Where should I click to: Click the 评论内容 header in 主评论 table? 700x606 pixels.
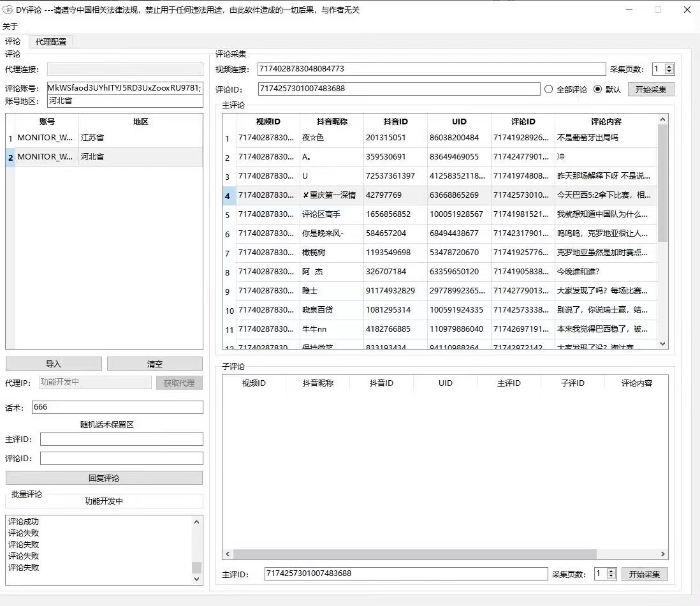(x=606, y=121)
